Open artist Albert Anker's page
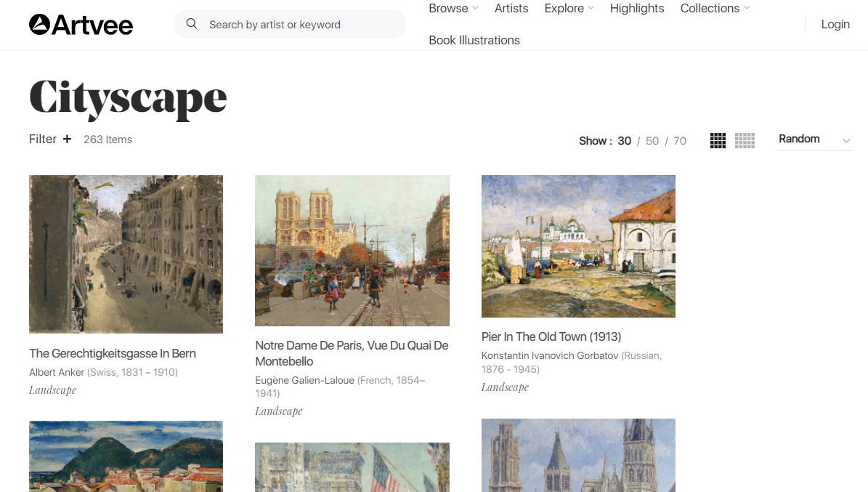868x492 pixels. click(x=57, y=372)
